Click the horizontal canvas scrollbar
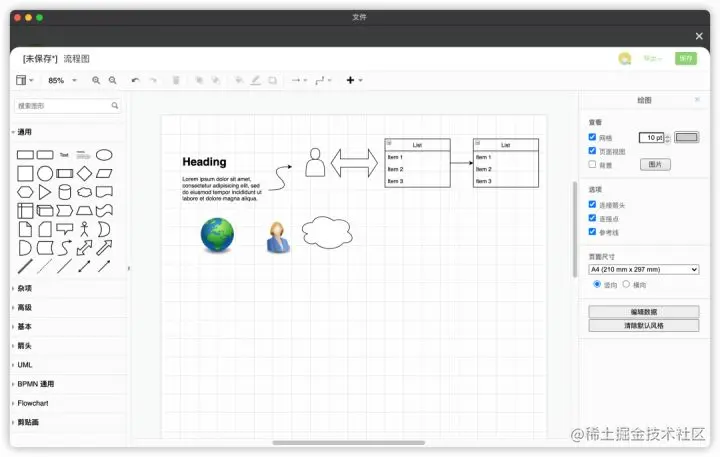720x457 pixels. click(349, 443)
